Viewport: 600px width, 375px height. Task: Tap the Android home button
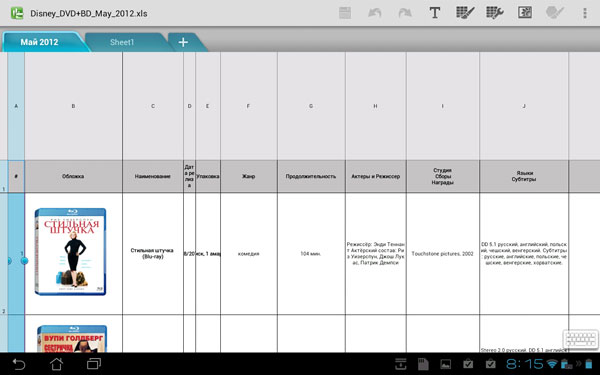[x=56, y=364]
